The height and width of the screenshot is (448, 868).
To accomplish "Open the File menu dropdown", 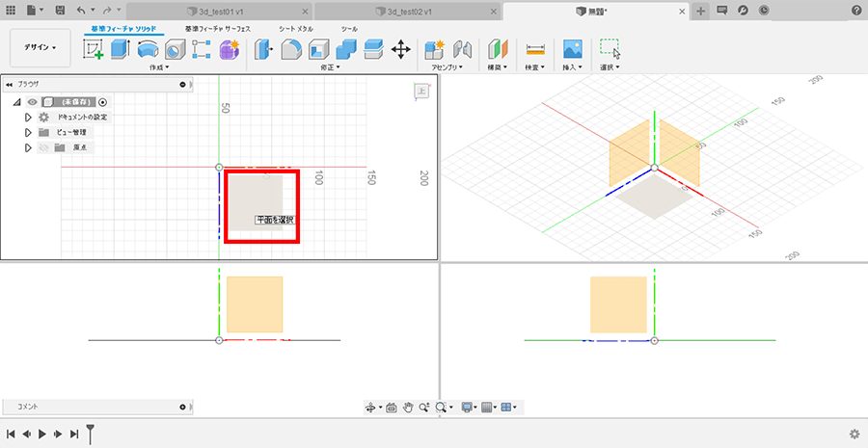I will pos(36,11).
